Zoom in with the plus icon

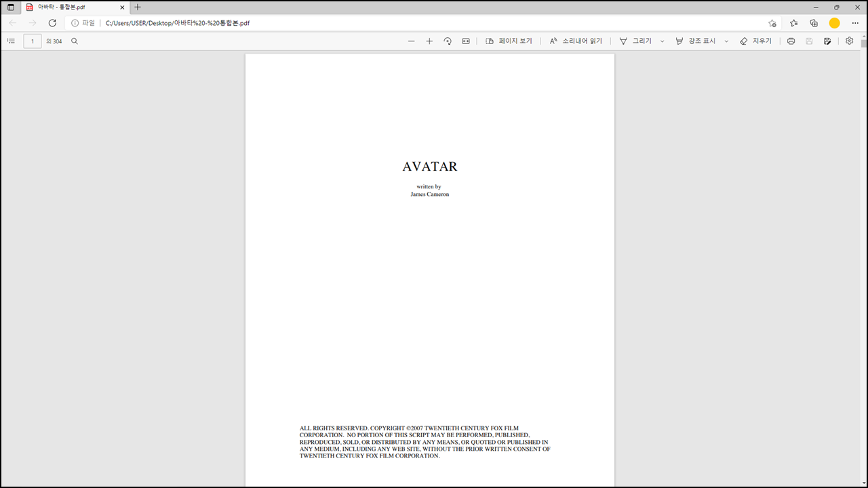coord(429,41)
